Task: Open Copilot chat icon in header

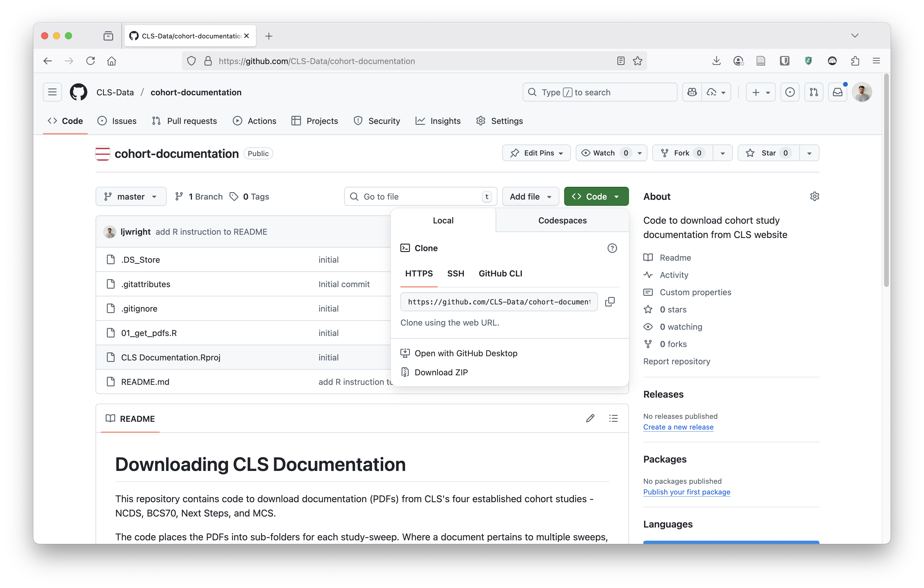Action: pyautogui.click(x=692, y=92)
